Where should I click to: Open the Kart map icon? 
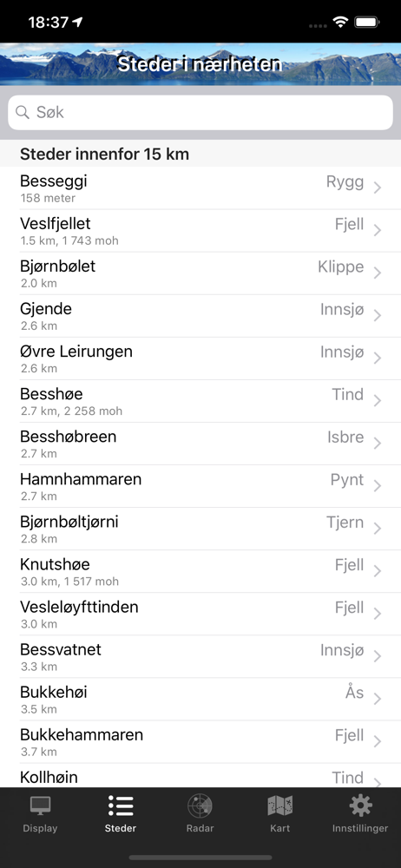[x=280, y=806]
